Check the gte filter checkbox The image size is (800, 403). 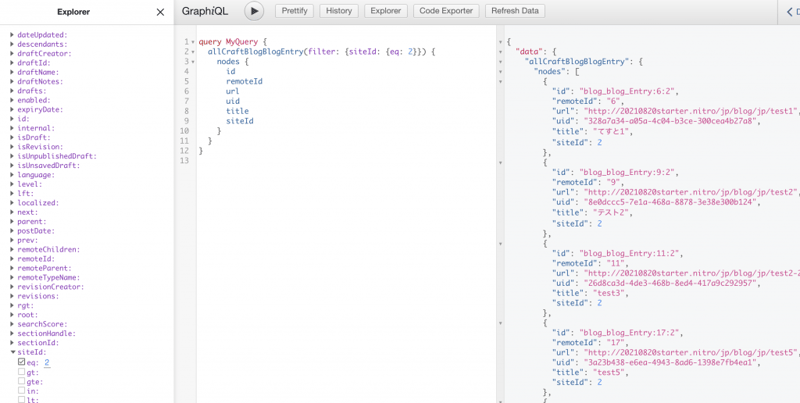(22, 381)
